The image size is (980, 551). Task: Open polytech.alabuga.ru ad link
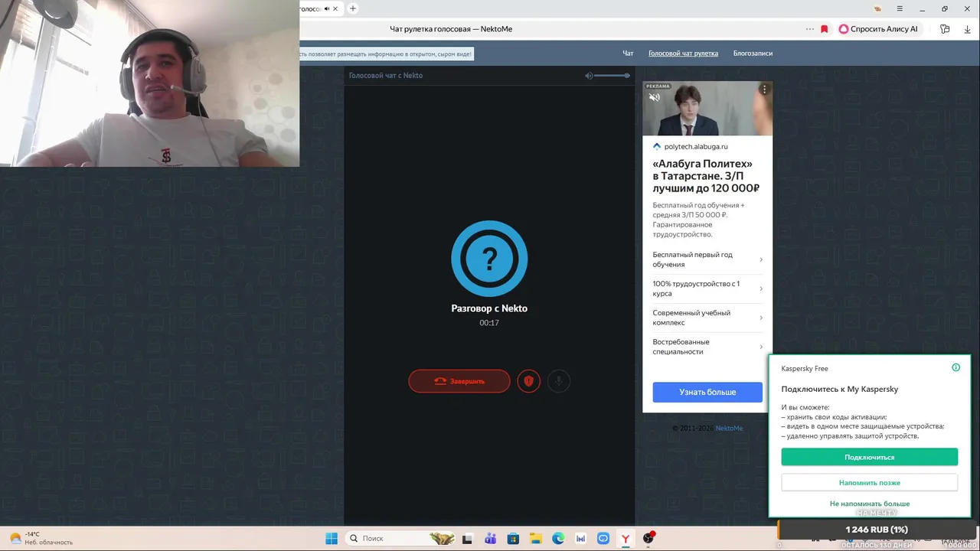tap(696, 146)
